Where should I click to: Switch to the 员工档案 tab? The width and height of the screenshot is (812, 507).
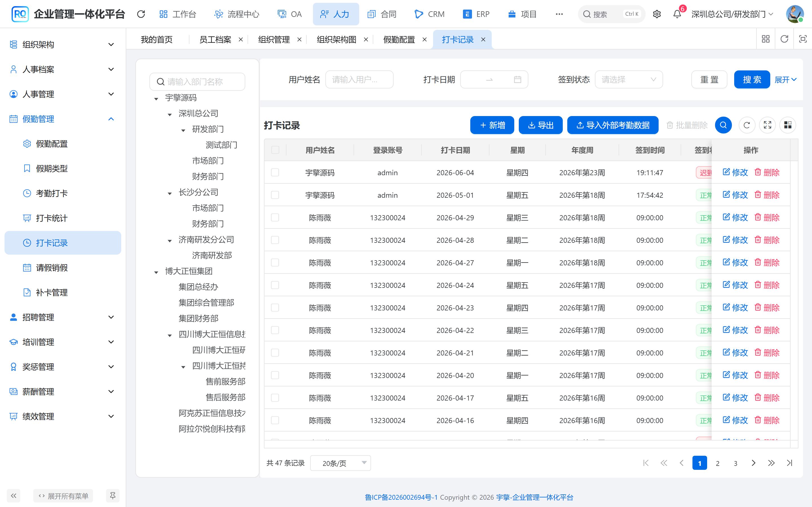(x=215, y=39)
